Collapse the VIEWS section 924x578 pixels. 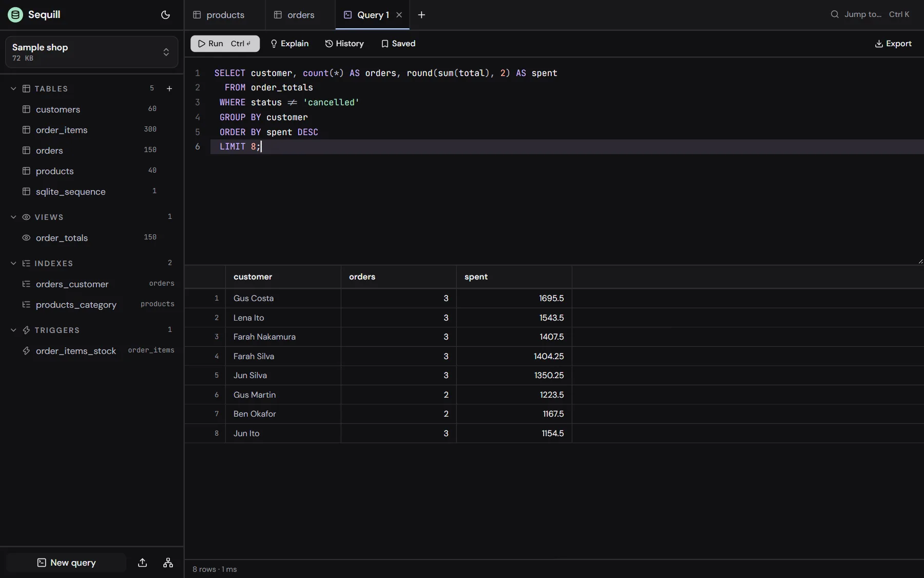[13, 217]
